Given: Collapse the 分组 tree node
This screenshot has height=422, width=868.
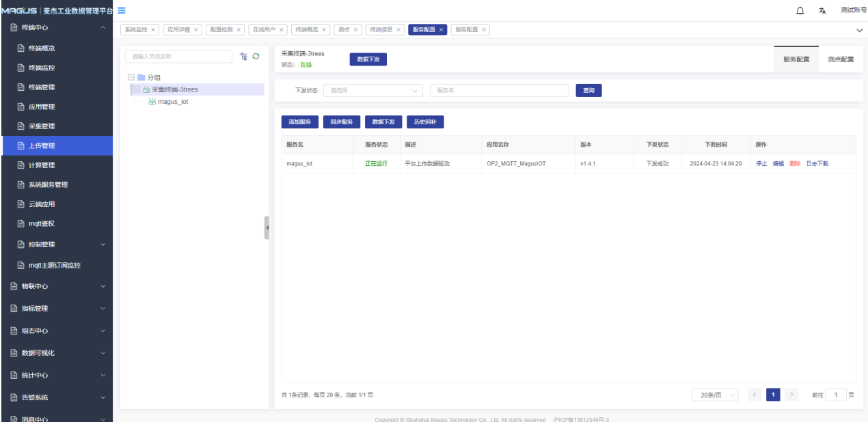Looking at the screenshot, I should coord(131,78).
